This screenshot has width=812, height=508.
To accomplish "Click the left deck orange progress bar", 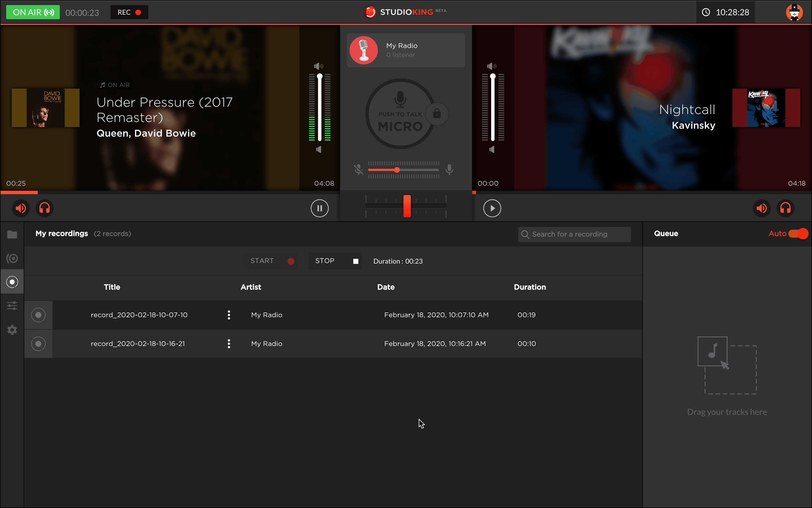I will pyautogui.click(x=19, y=192).
